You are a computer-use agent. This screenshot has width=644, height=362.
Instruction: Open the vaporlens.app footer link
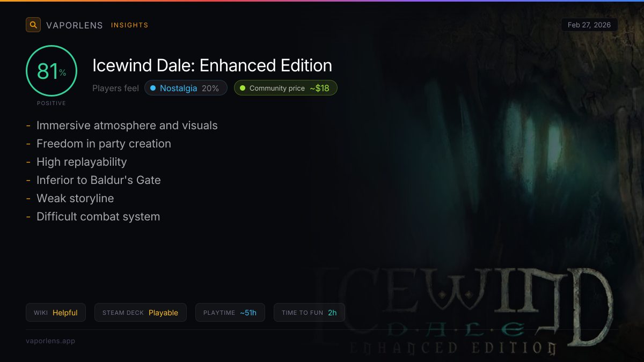pyautogui.click(x=50, y=341)
